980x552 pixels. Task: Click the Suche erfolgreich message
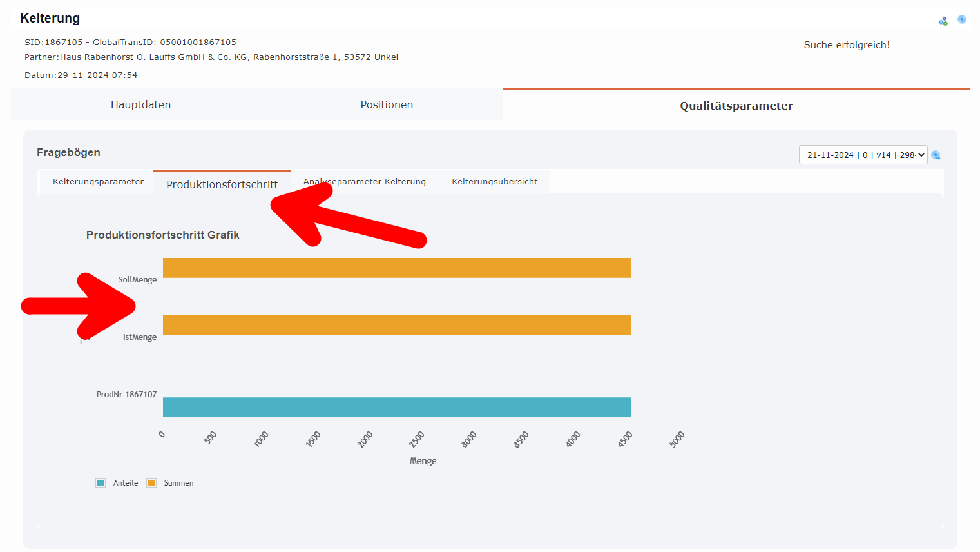pos(846,44)
